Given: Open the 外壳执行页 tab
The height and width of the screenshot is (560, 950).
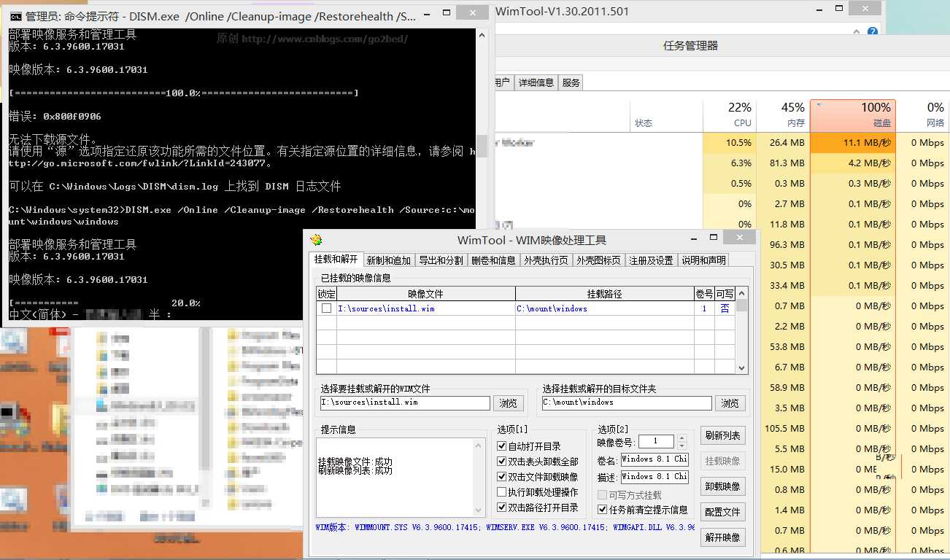Looking at the screenshot, I should tap(546, 260).
